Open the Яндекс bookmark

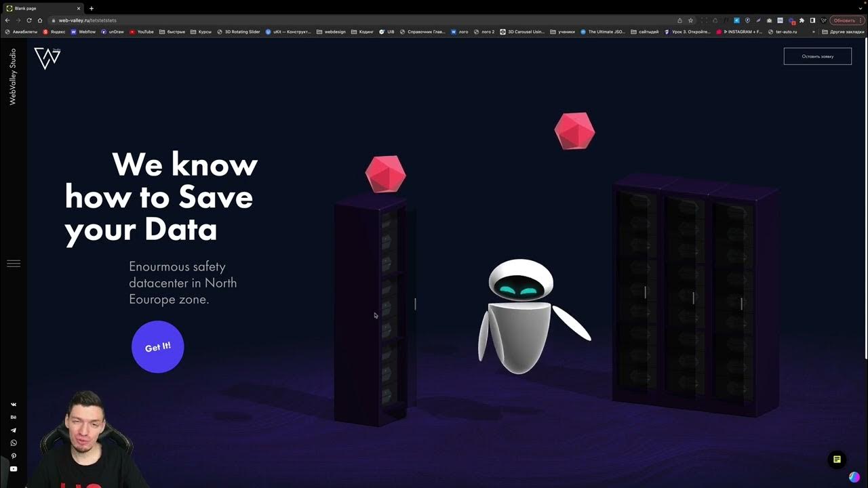pos(54,32)
